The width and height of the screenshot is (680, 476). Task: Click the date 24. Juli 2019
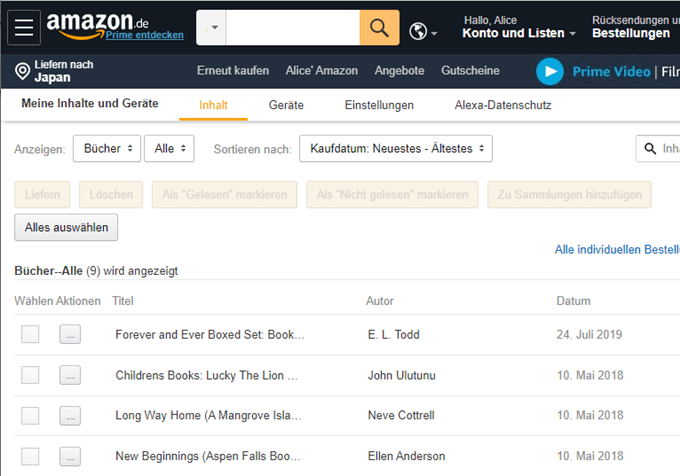click(589, 335)
